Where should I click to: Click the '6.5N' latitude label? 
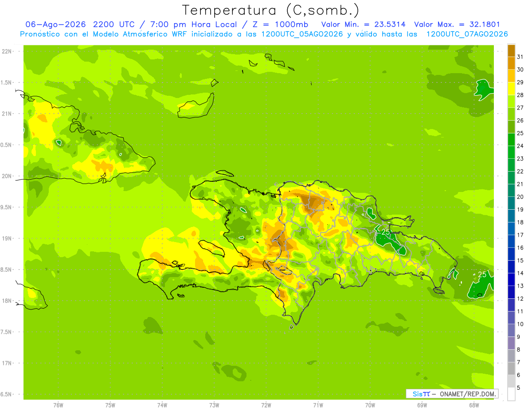click(x=6, y=394)
